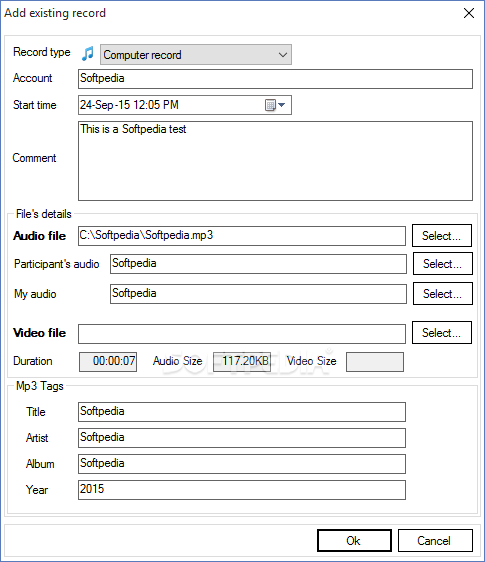Click the Mp3 Title field
485x562 pixels.
(x=242, y=412)
